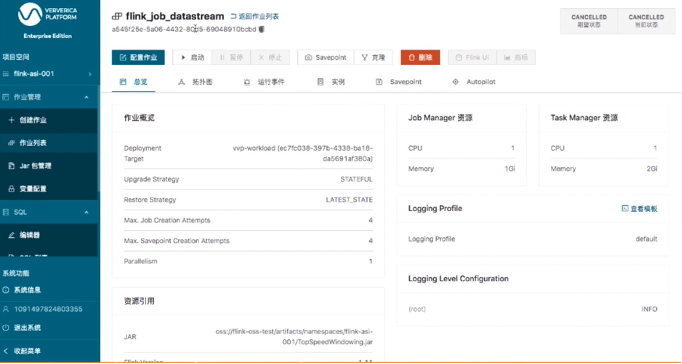Collapse the 作业管理 menu section
682x364 pixels.
tap(86, 97)
